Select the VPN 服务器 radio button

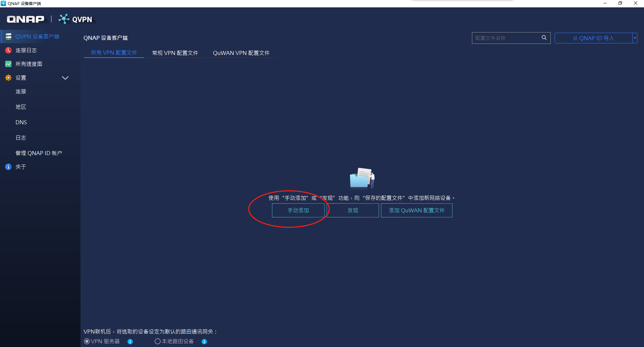coord(87,341)
